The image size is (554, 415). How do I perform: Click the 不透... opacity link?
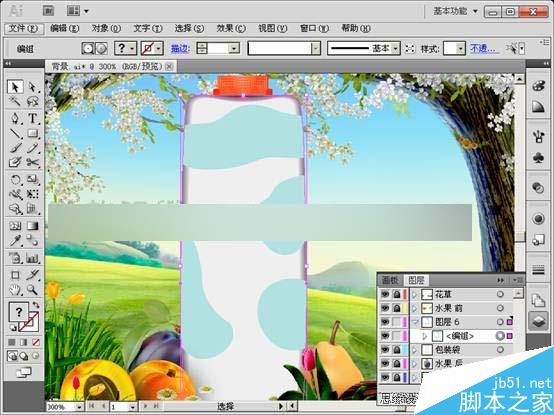pyautogui.click(x=484, y=48)
